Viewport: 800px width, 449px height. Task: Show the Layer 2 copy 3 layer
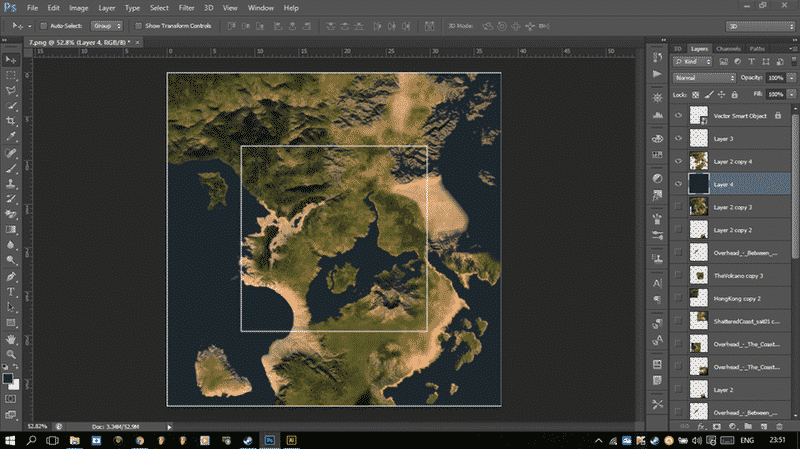(x=679, y=206)
